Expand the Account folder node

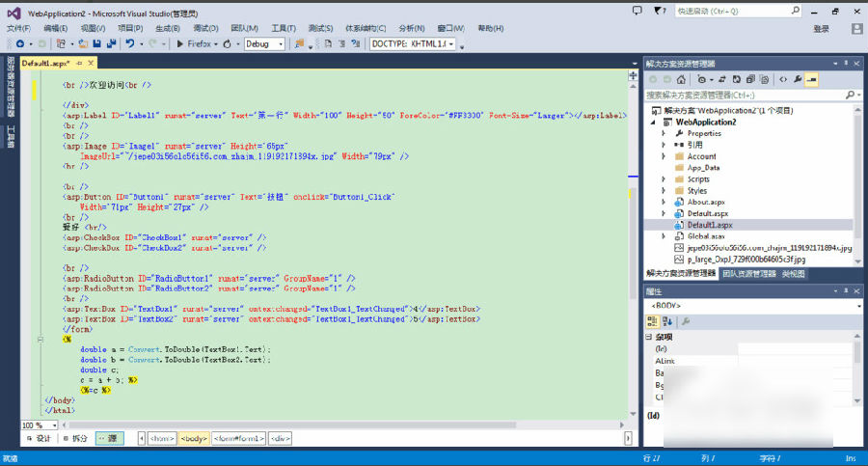point(664,156)
